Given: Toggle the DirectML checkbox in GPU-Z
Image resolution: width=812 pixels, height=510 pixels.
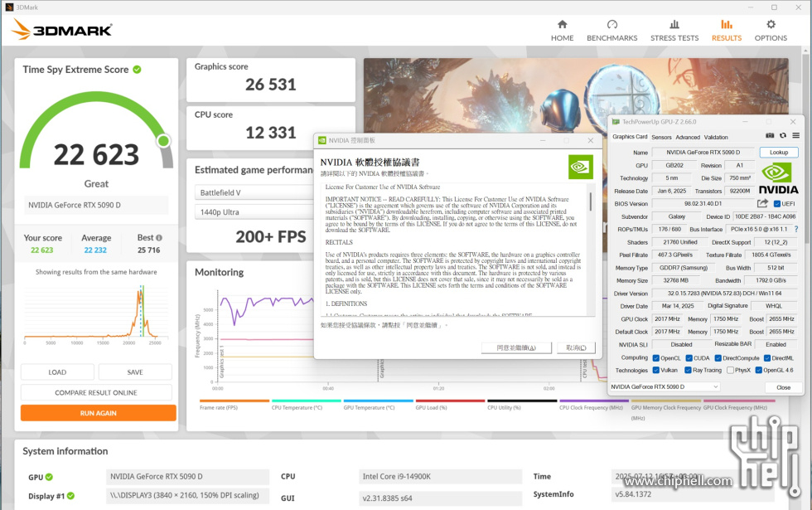Looking at the screenshot, I should [x=767, y=358].
